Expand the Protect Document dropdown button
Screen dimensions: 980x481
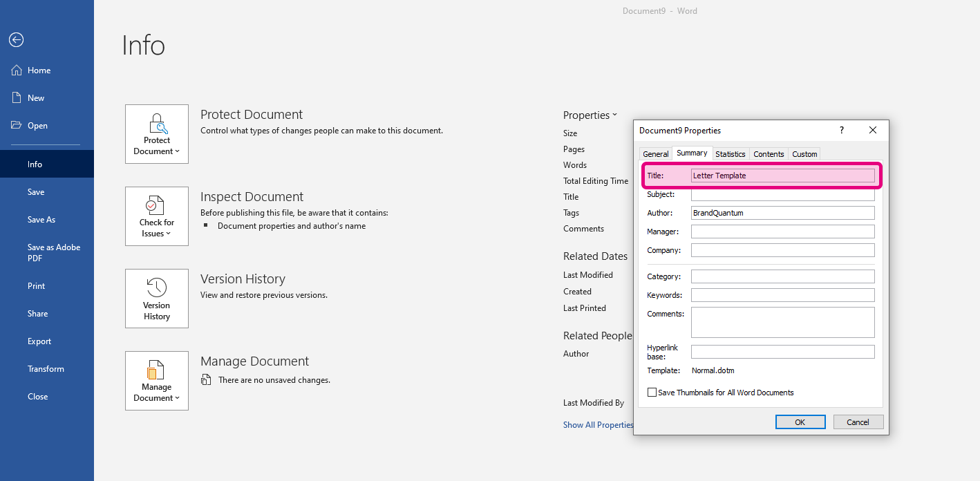pos(157,134)
